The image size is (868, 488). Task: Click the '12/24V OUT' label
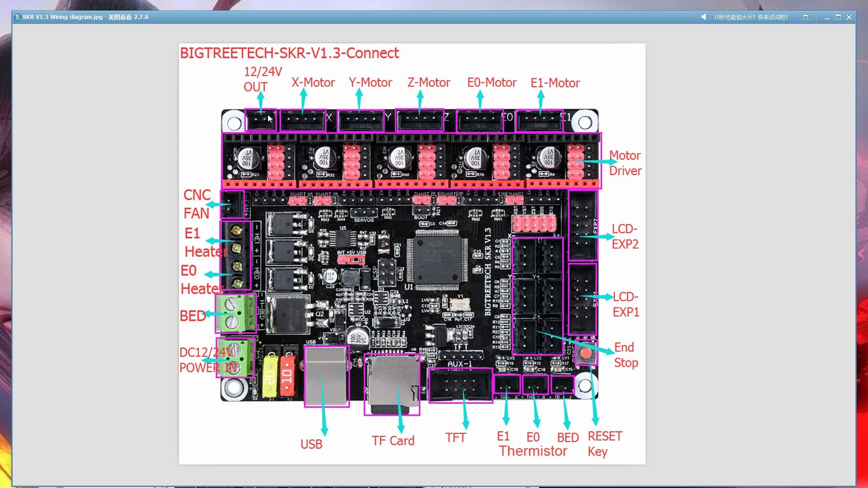(x=263, y=79)
